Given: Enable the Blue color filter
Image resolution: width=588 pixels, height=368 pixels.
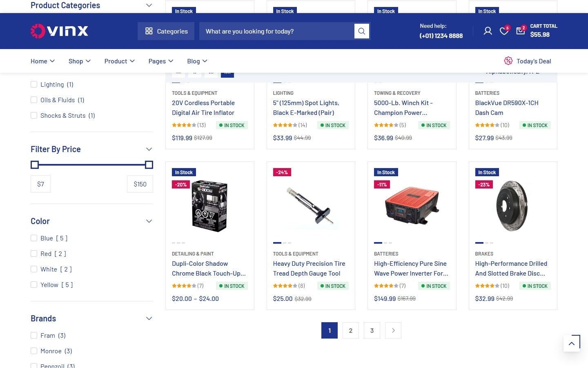Looking at the screenshot, I should [34, 238].
